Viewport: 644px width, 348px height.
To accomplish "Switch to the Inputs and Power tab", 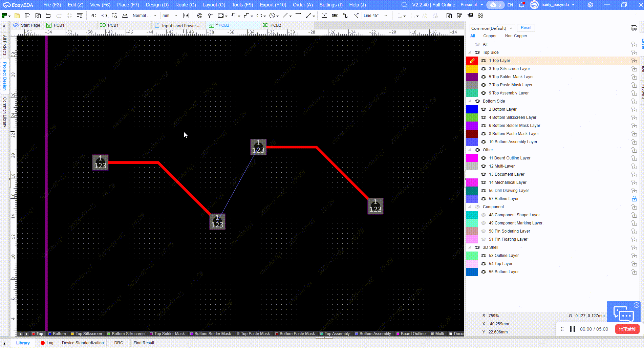I will [x=181, y=25].
